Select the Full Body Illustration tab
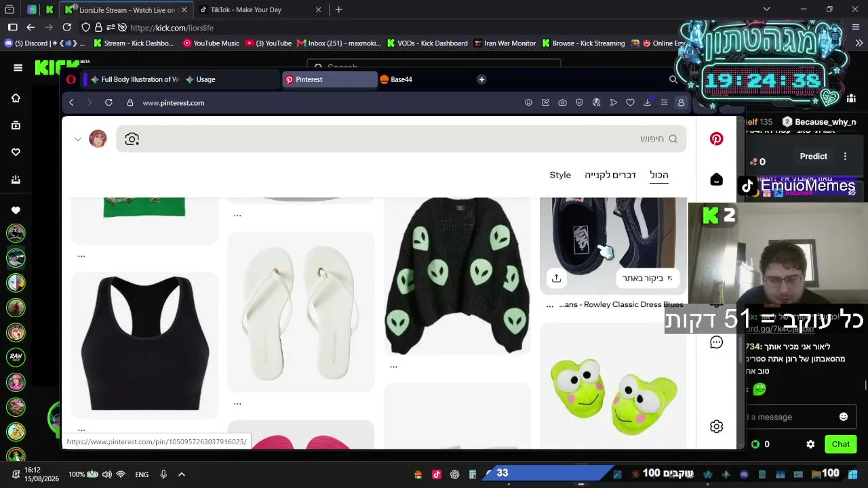868x488 pixels. pyautogui.click(x=134, y=79)
